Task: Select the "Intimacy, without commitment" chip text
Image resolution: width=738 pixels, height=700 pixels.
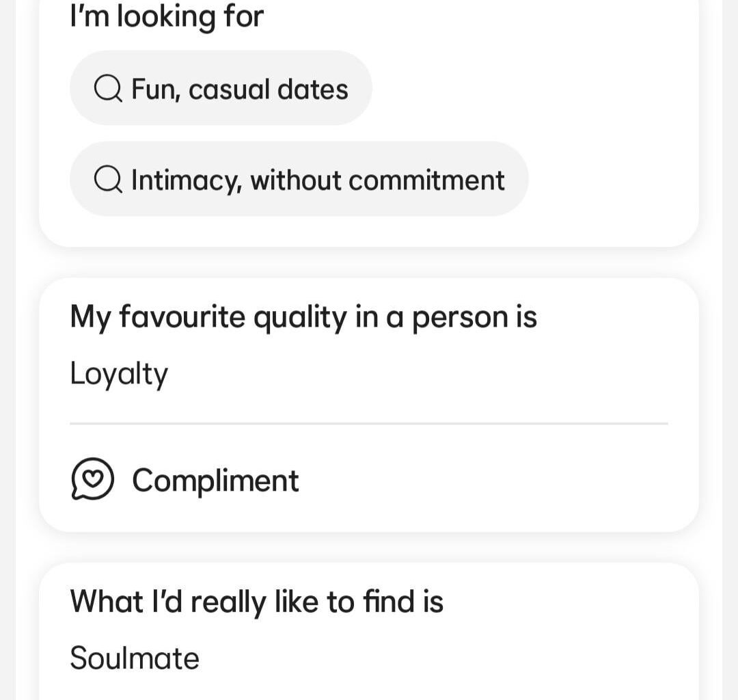Action: click(318, 180)
